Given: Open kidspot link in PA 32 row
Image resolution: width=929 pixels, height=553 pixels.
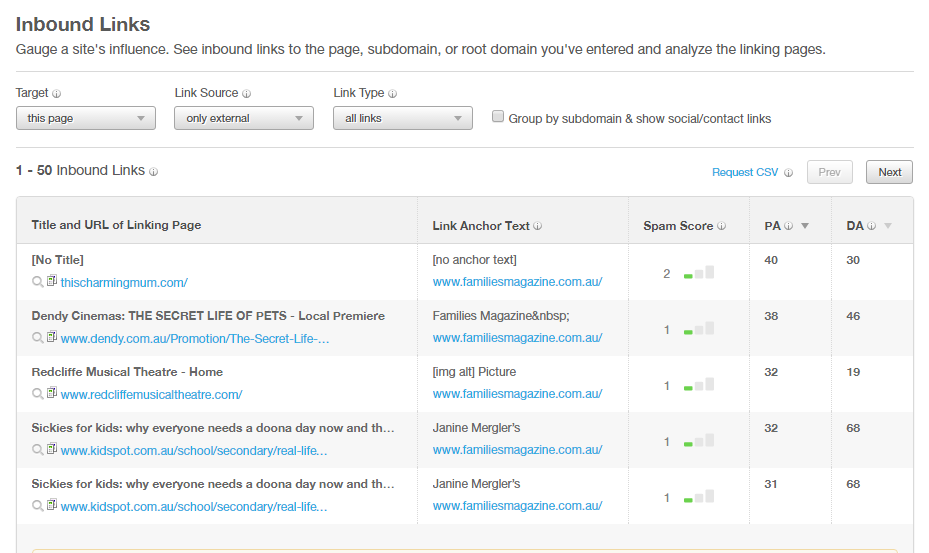Looking at the screenshot, I should coord(194,450).
